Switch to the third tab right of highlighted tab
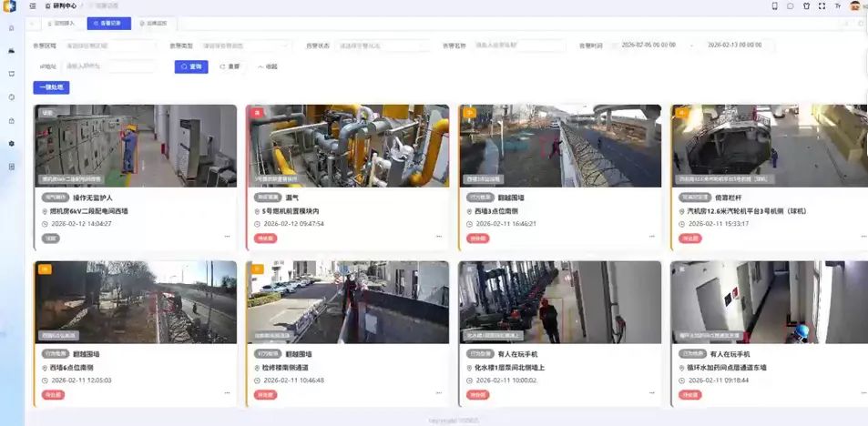This screenshot has height=426, width=868. click(153, 24)
